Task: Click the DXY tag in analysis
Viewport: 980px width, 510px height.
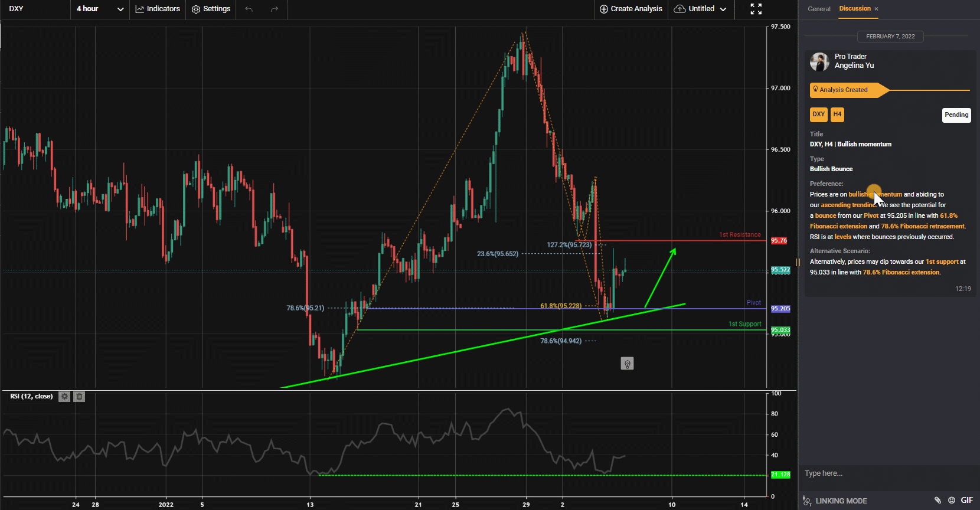Action: pyautogui.click(x=818, y=115)
